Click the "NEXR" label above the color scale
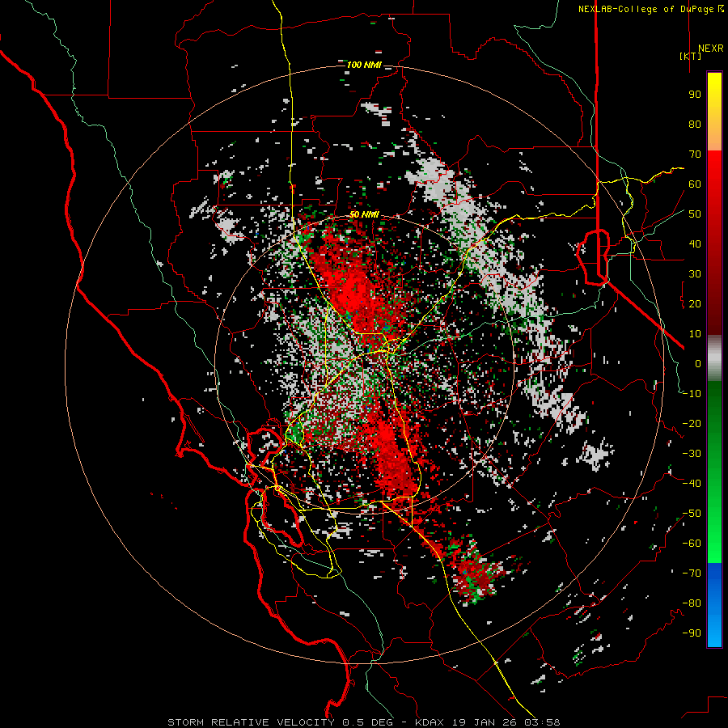Viewport: 728px width, 728px height. click(710, 49)
